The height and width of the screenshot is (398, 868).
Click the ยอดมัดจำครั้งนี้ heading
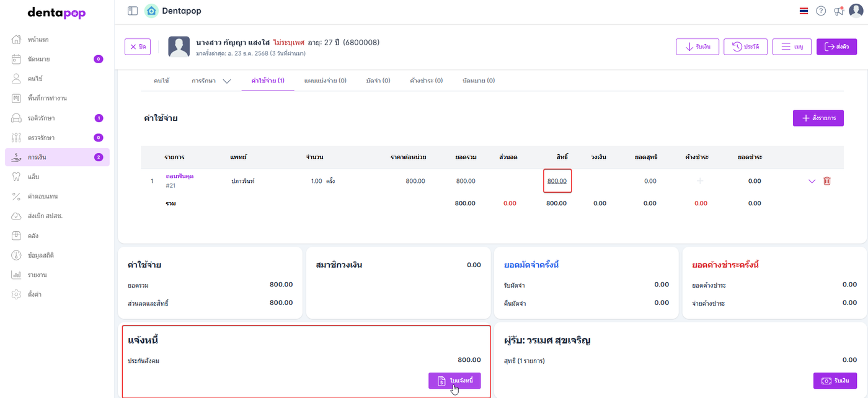point(532,265)
